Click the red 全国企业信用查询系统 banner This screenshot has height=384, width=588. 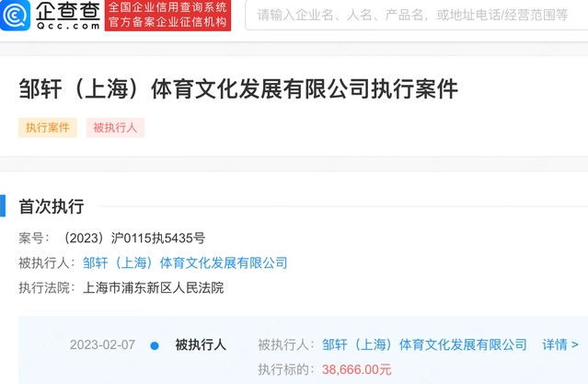[167, 16]
